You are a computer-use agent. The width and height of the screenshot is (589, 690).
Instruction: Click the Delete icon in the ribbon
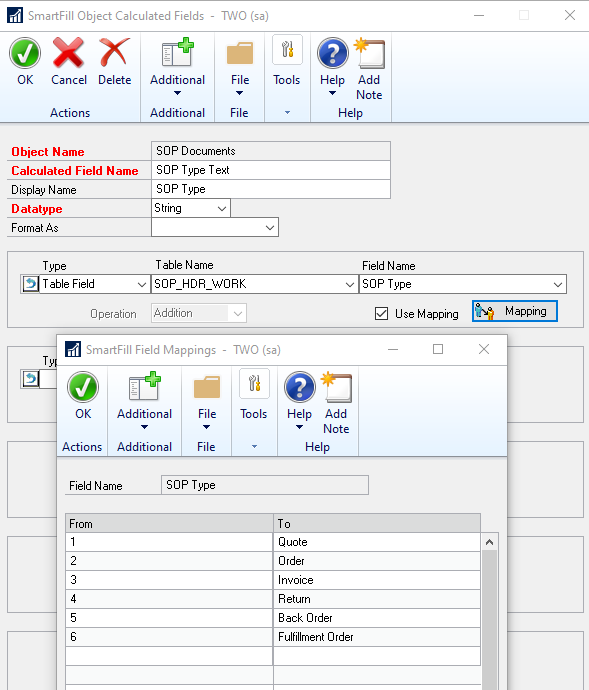point(114,52)
